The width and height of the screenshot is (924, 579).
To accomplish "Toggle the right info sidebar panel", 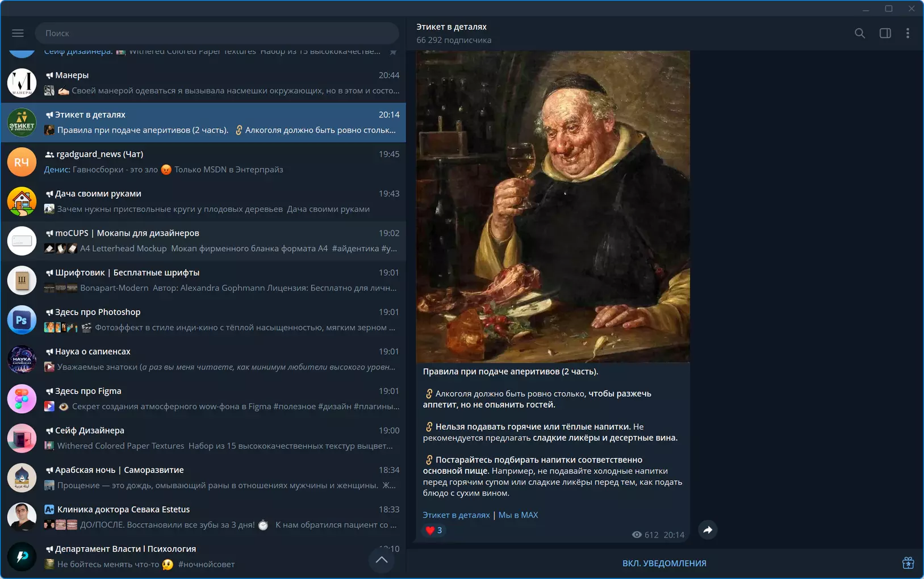I will point(885,33).
